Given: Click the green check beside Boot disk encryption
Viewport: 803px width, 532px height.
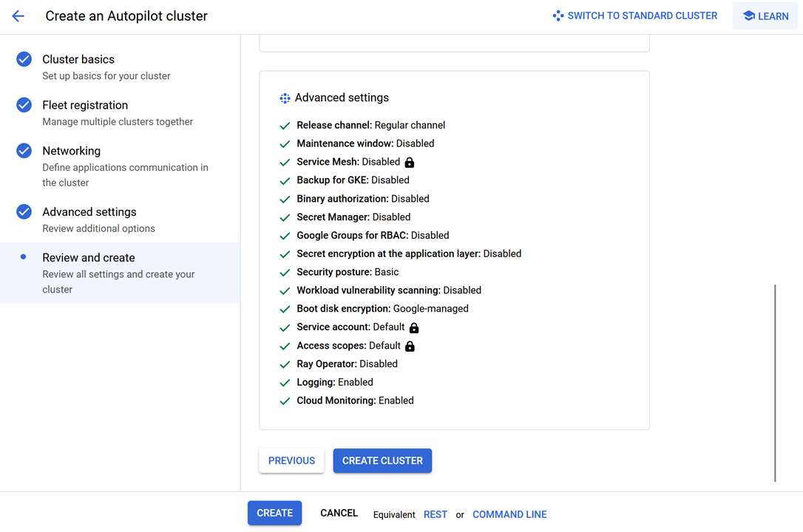Looking at the screenshot, I should point(285,310).
